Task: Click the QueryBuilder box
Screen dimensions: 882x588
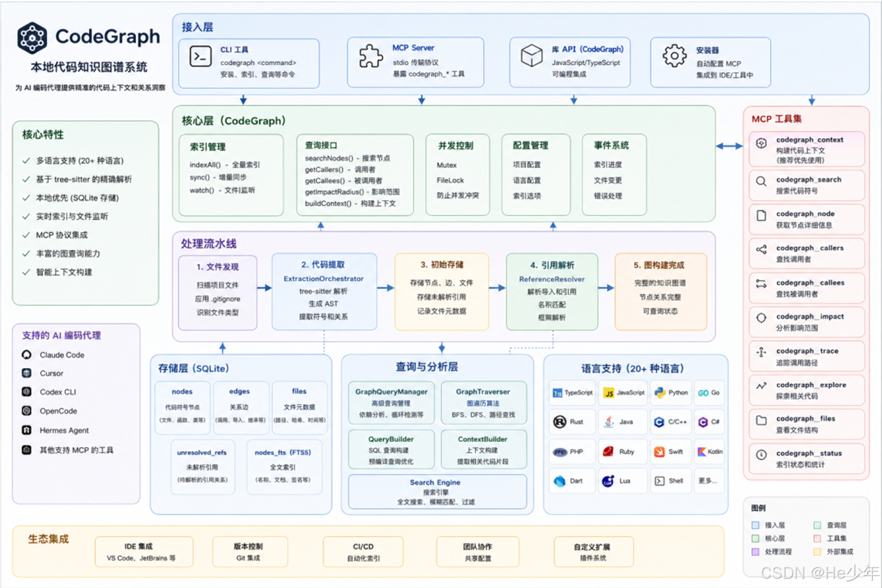Action: click(x=392, y=449)
